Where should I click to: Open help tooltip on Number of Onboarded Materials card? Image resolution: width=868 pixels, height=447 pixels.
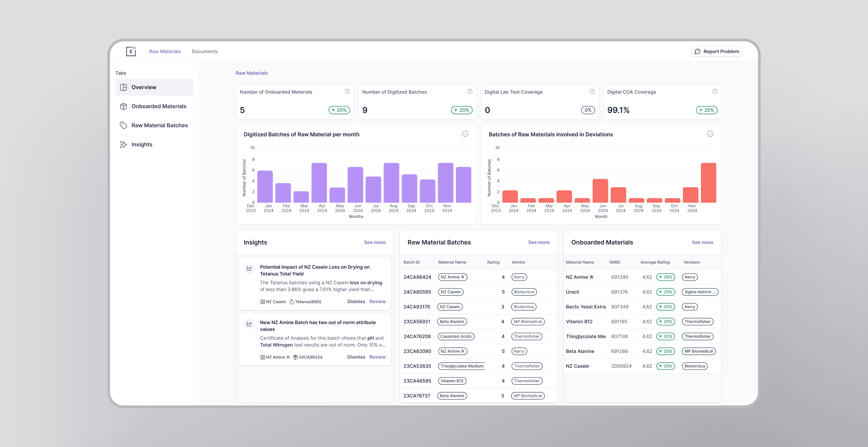348,91
